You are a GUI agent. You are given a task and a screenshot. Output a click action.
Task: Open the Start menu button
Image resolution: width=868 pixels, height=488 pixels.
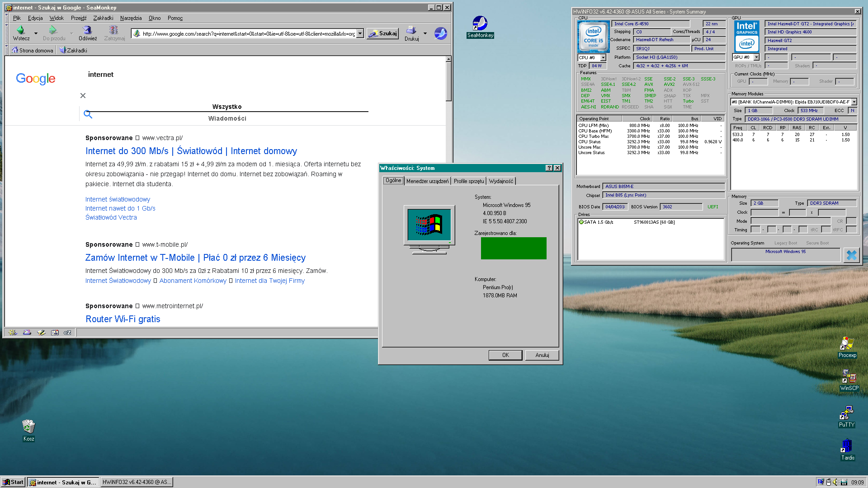13,482
